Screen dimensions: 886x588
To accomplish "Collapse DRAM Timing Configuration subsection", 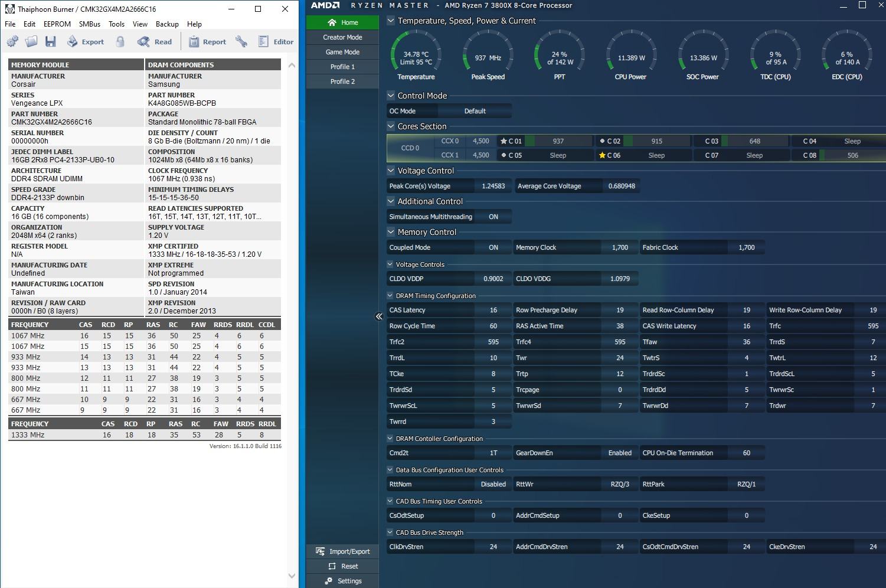I will click(x=390, y=296).
